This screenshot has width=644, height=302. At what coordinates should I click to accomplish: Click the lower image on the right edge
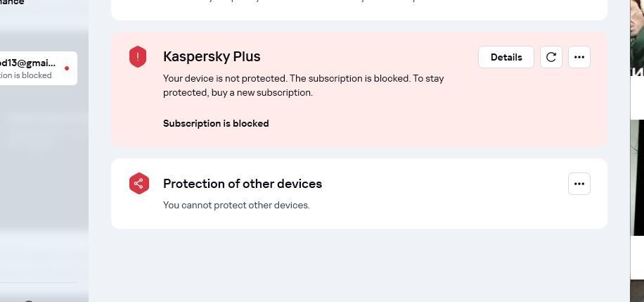coord(637,176)
